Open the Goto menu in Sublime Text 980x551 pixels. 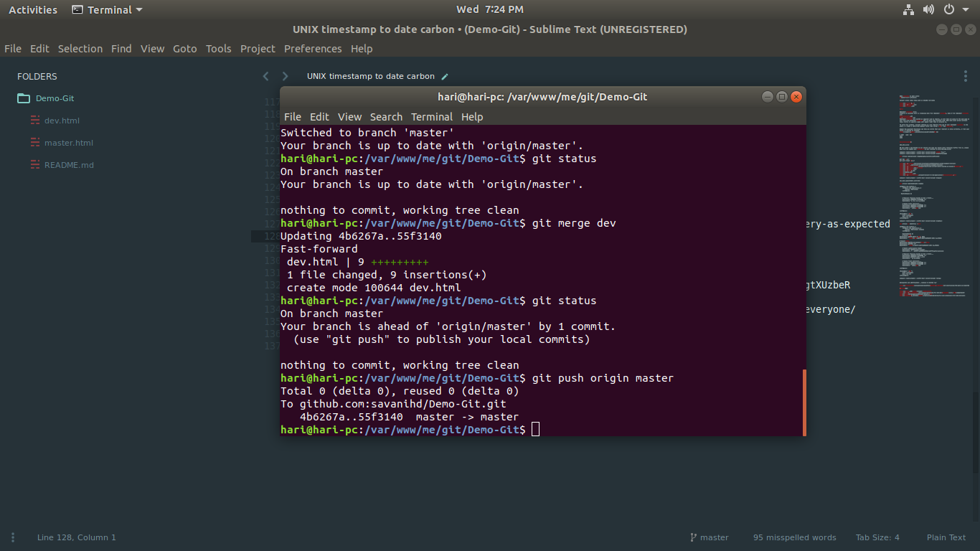[x=184, y=49]
